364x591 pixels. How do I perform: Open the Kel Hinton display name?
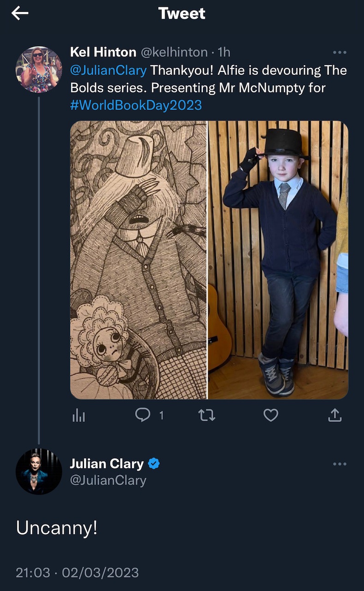103,53
